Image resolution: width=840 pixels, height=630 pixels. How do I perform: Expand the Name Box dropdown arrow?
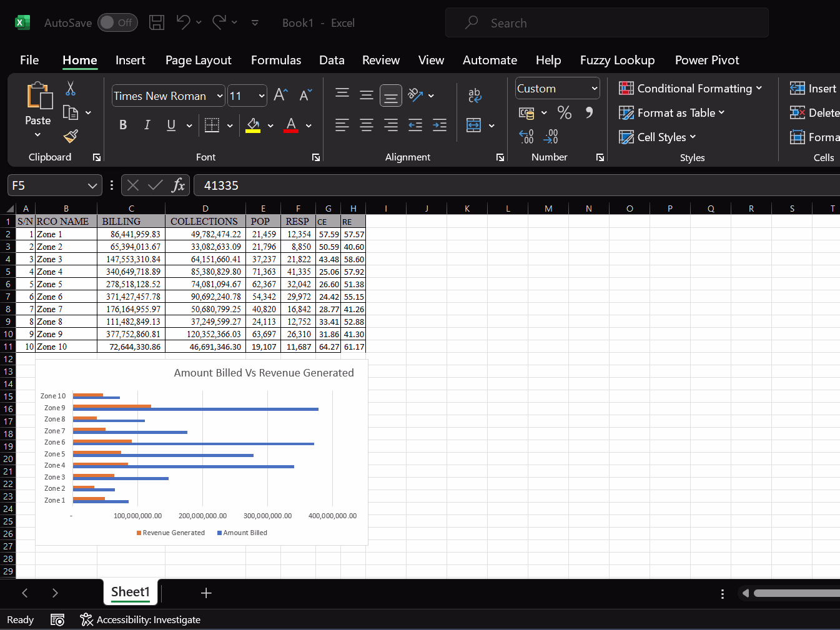pos(92,185)
